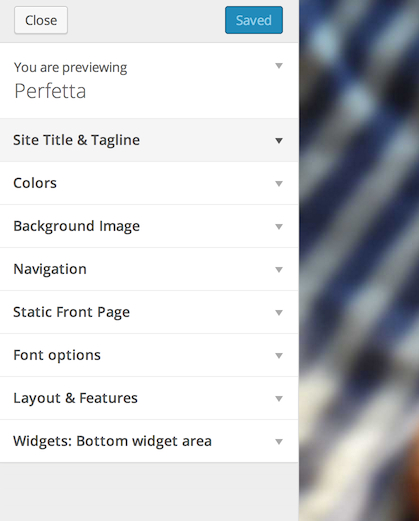Image resolution: width=419 pixels, height=521 pixels.
Task: Open the Site Title & Tagline section
Action: 76,140
